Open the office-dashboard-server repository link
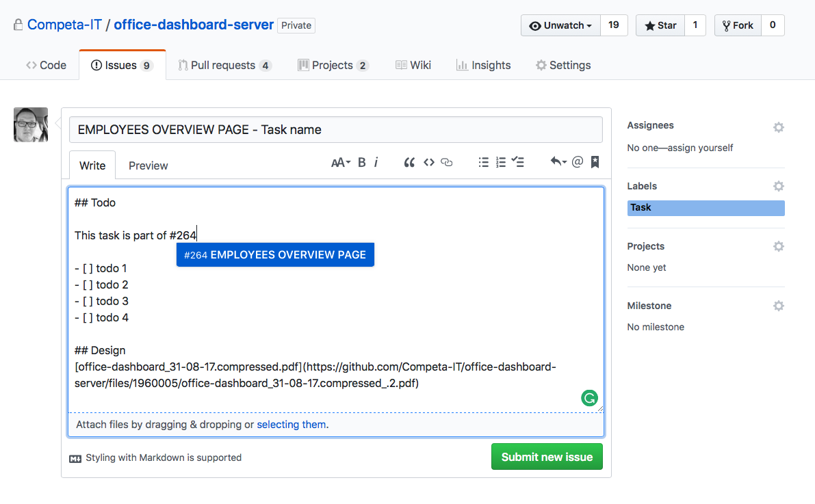The image size is (815, 504). [194, 25]
